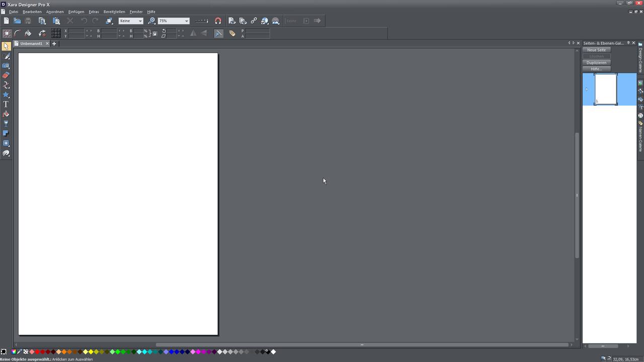Open the Bereitstellen menu
This screenshot has height=362, width=644.
tap(114, 12)
